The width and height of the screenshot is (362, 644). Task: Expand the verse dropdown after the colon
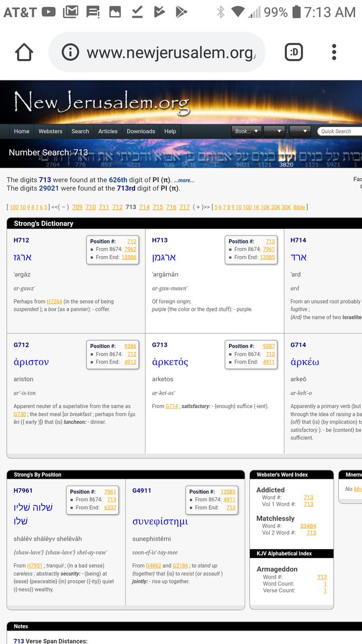[300, 131]
